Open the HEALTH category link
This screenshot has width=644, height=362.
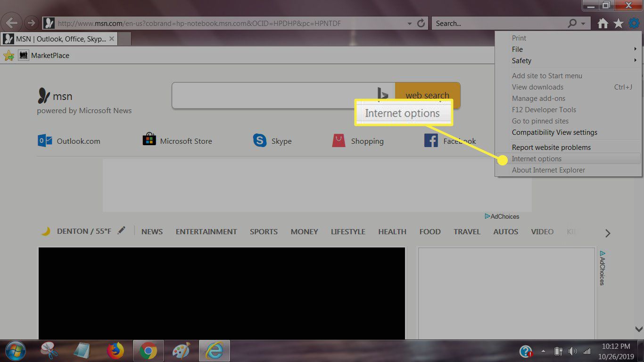(392, 231)
